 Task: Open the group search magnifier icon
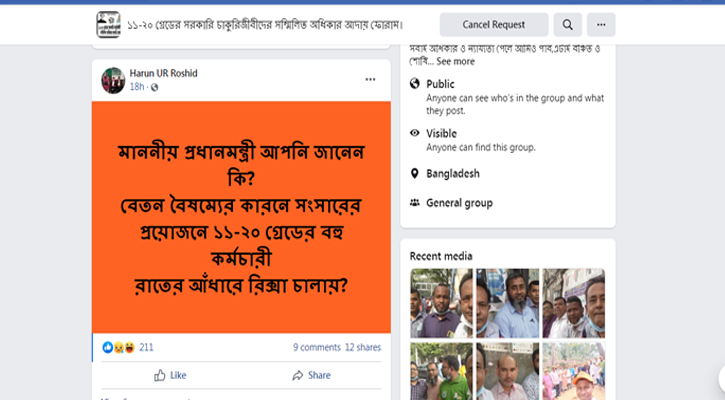pyautogui.click(x=567, y=25)
